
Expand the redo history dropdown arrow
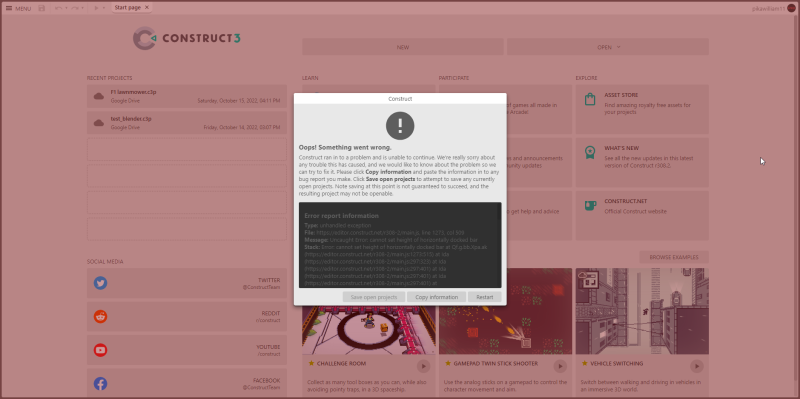pos(83,8)
